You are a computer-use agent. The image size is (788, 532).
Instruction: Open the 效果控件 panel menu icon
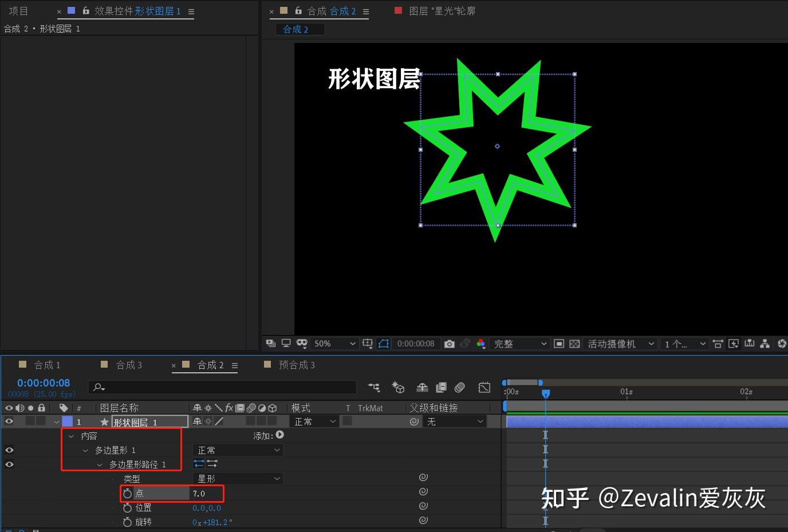191,11
